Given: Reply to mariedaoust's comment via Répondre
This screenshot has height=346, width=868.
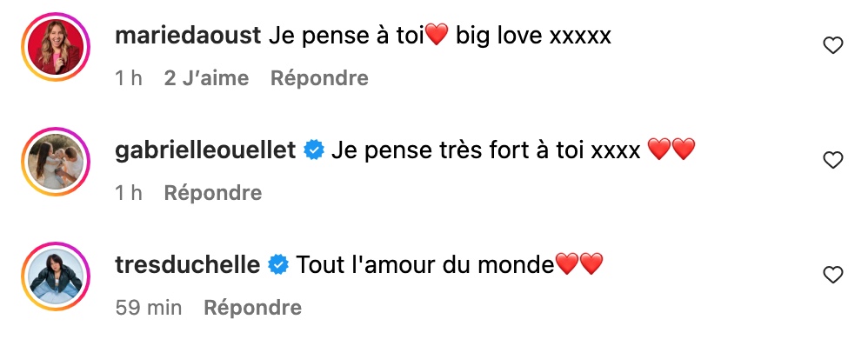Looking at the screenshot, I should 319,78.
